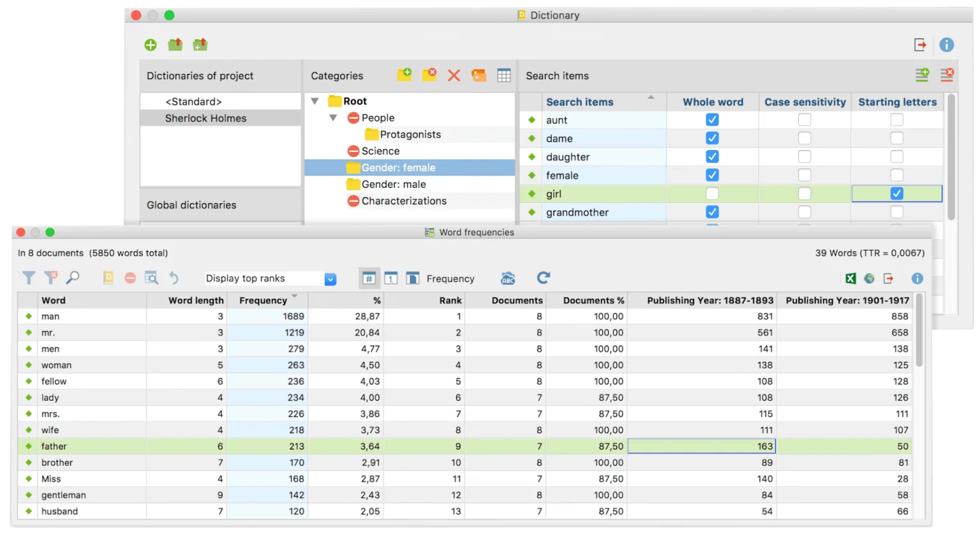Collapse the Root category triangle
The image size is (980, 535).
tap(315, 101)
